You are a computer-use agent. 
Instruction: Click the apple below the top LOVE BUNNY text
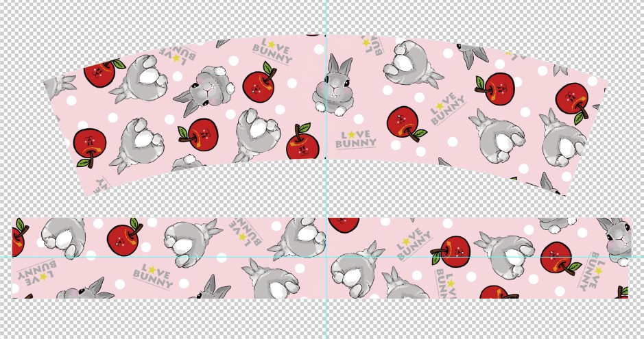[x=259, y=82]
